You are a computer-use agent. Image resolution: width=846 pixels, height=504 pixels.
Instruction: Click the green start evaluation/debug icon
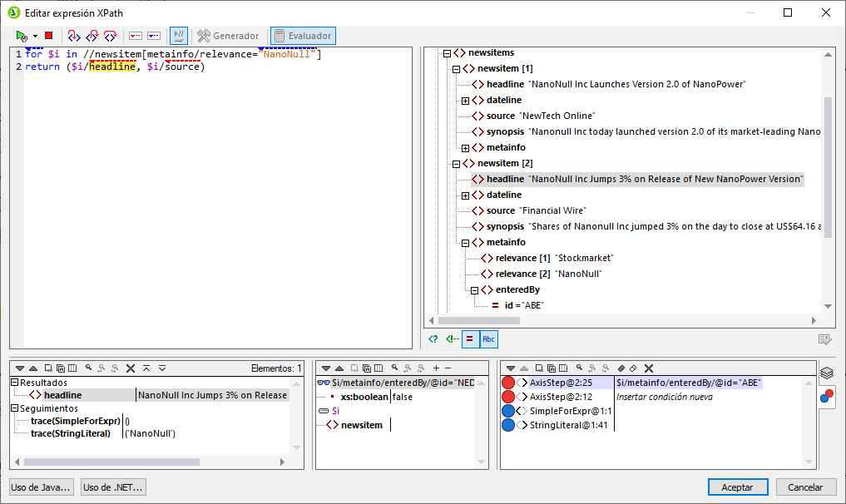pyautogui.click(x=22, y=36)
